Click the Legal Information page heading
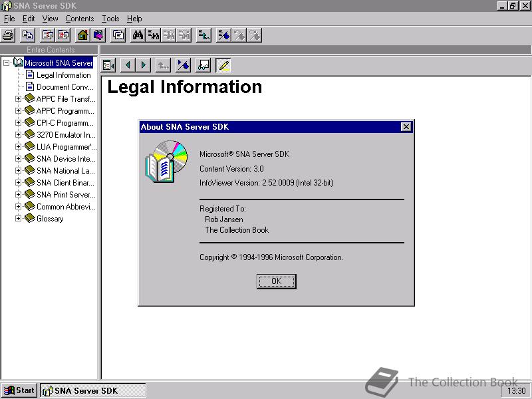Viewport: 532px width, 399px height. pyautogui.click(x=185, y=87)
